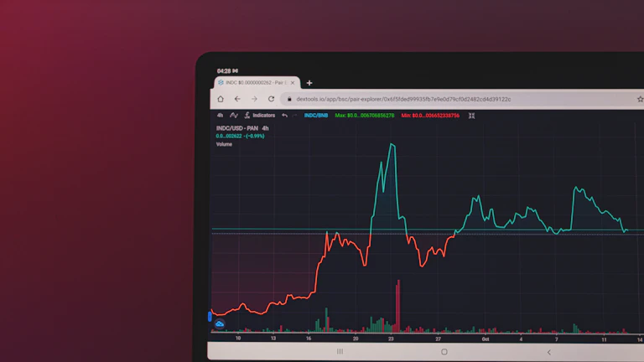Image resolution: width=644 pixels, height=362 pixels.
Task: Open a new browser tab
Action: coord(309,83)
